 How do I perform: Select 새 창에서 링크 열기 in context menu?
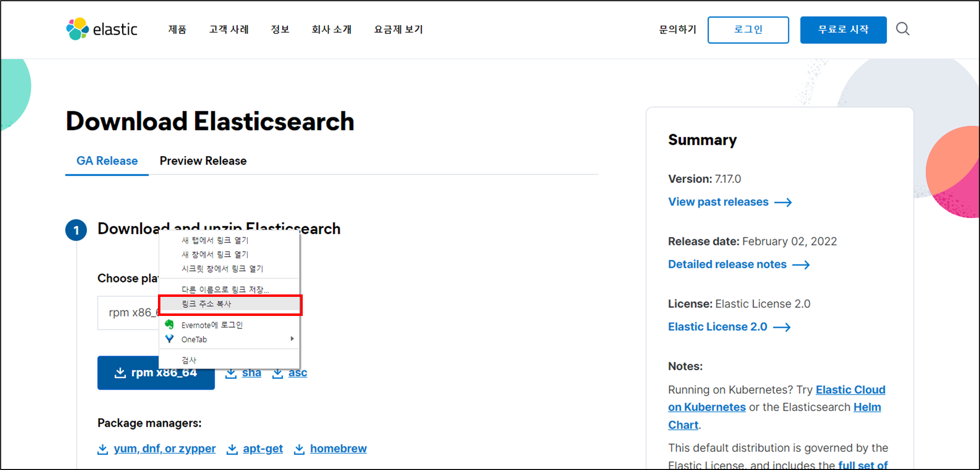(x=229, y=254)
